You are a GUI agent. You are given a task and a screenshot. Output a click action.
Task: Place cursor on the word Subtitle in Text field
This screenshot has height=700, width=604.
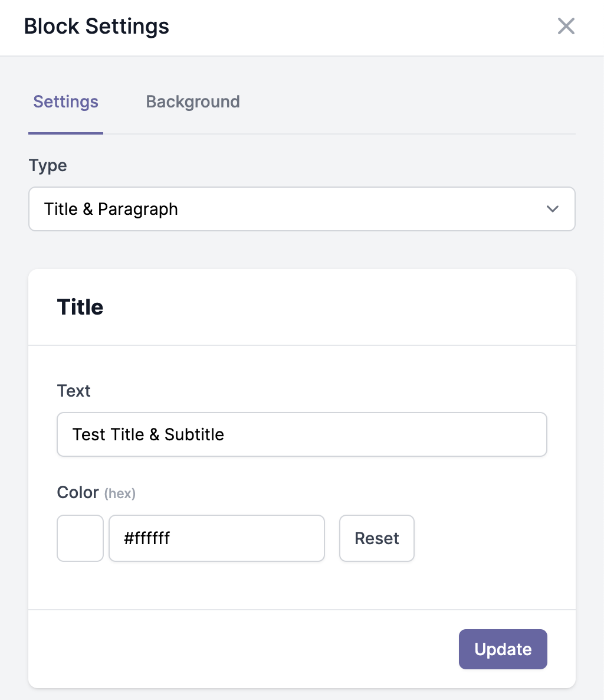pos(194,434)
